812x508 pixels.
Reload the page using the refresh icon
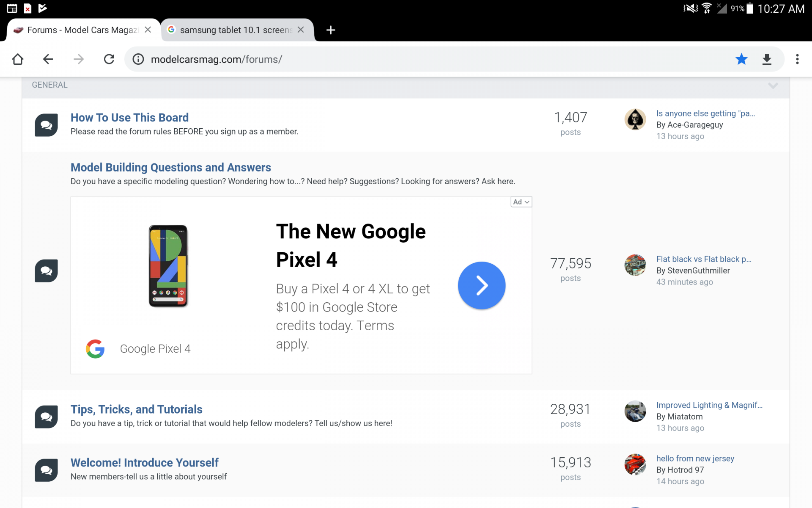point(109,59)
